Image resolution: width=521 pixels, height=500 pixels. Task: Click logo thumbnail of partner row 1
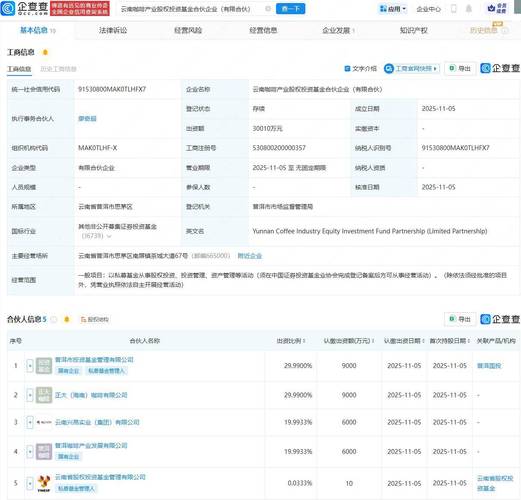[44, 366]
